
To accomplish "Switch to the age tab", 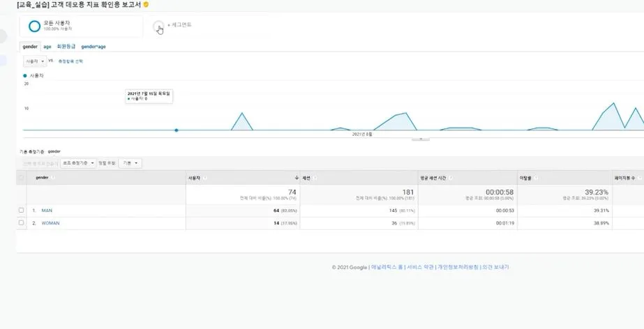I will (47, 47).
